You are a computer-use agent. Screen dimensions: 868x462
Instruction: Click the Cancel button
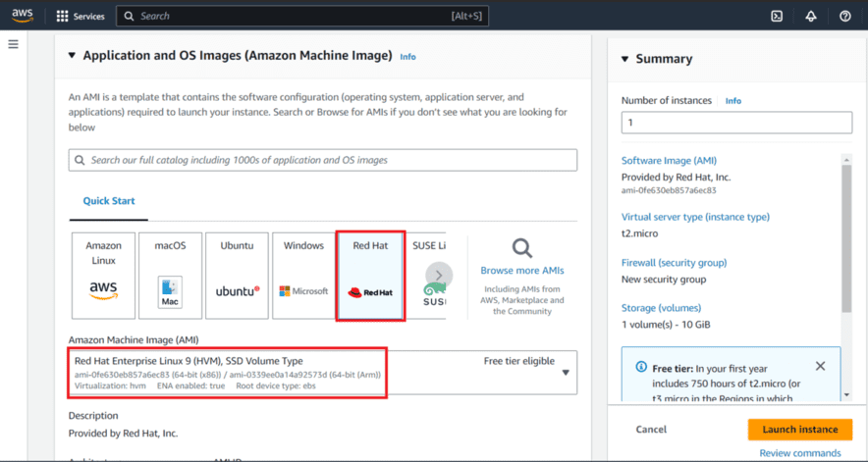pyautogui.click(x=651, y=430)
